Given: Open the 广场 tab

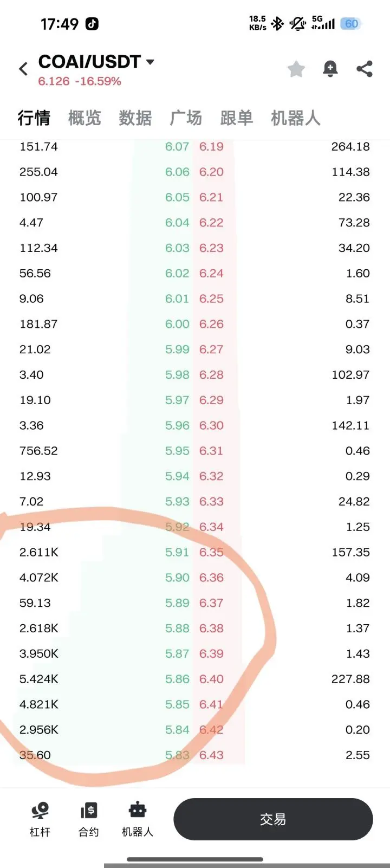Looking at the screenshot, I should point(186,118).
